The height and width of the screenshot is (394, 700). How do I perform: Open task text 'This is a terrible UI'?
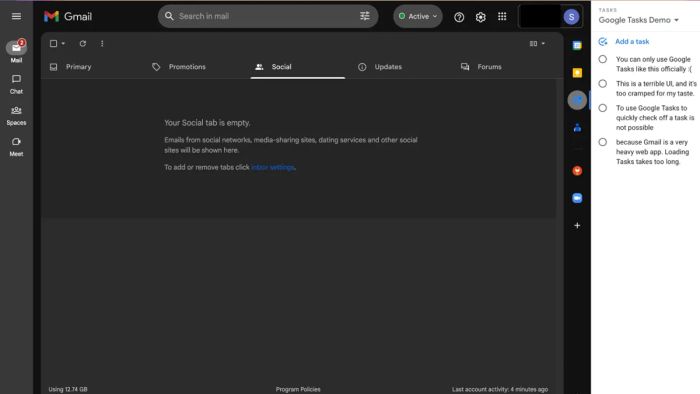pyautogui.click(x=656, y=88)
